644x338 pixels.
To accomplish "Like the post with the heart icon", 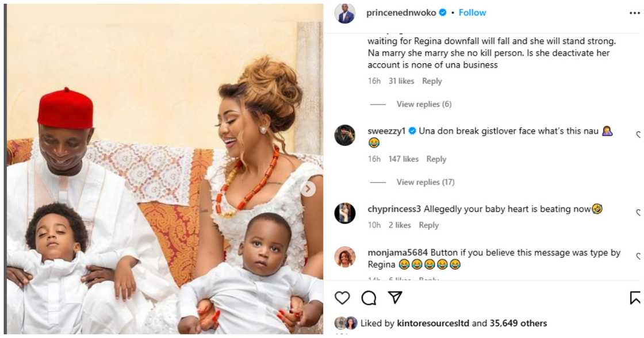I will click(x=342, y=298).
